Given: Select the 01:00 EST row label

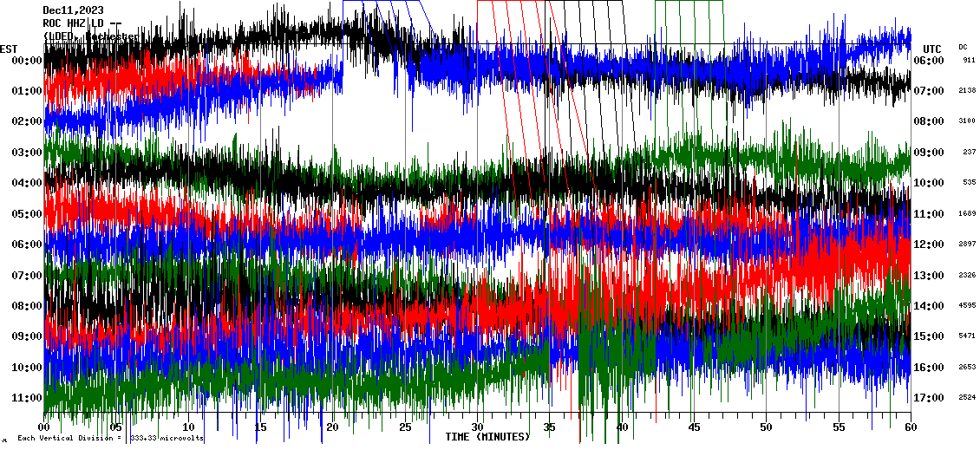Looking at the screenshot, I should (x=27, y=91).
